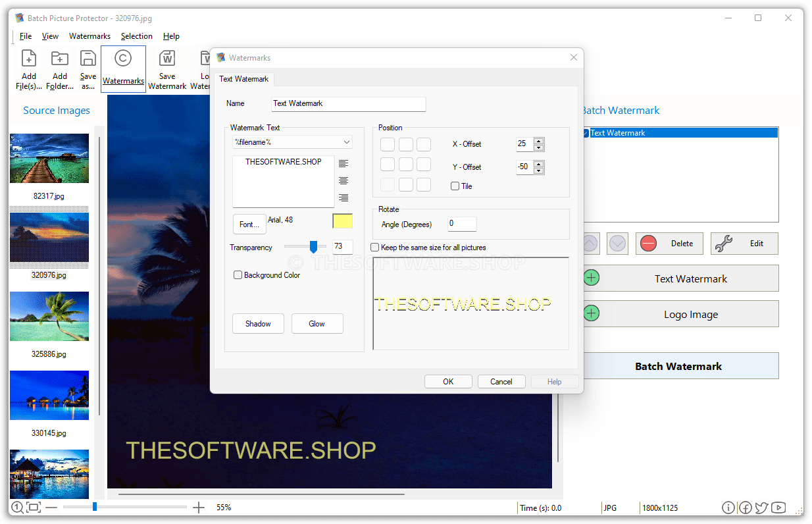Select top-right position grid cell

[424, 144]
